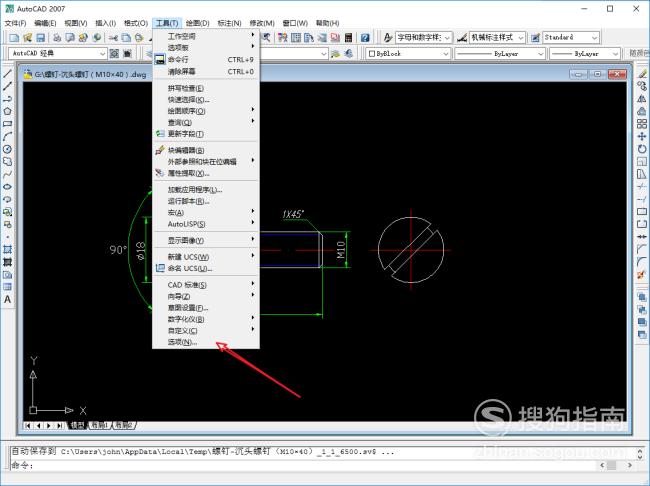Screen dimensions: 650x486
Task: Click the Table Style icon
Action: pyautogui.click(x=535, y=38)
